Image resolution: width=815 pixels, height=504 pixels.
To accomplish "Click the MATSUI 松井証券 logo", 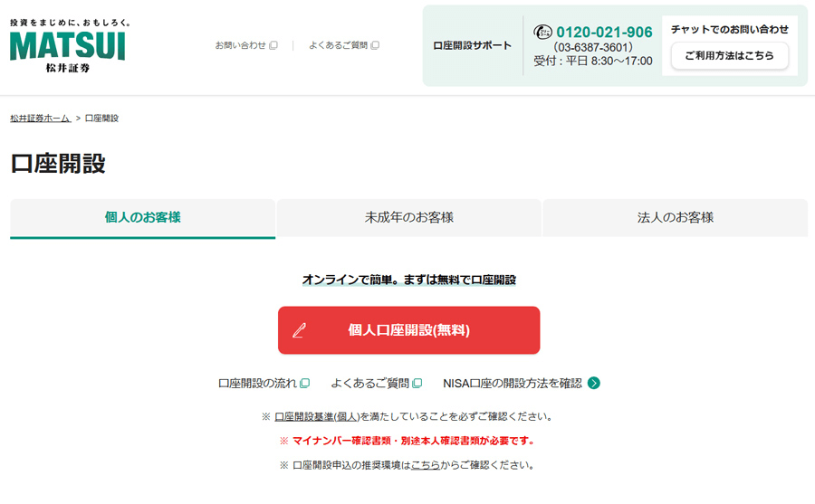I will click(68, 46).
